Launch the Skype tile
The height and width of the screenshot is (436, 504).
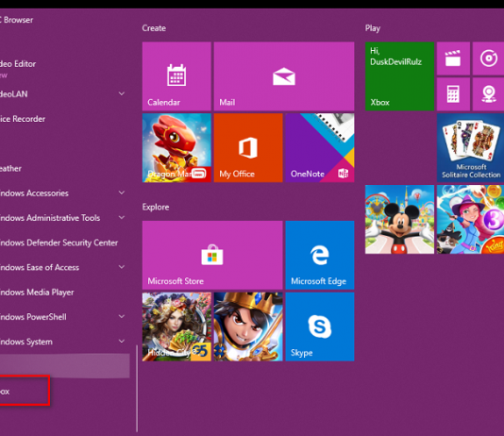pos(320,327)
